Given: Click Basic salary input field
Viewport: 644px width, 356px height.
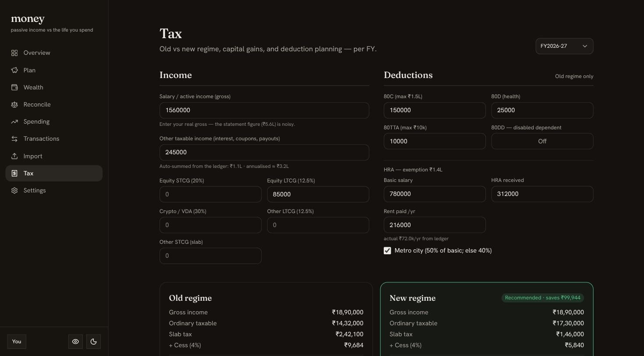Looking at the screenshot, I should [x=435, y=194].
